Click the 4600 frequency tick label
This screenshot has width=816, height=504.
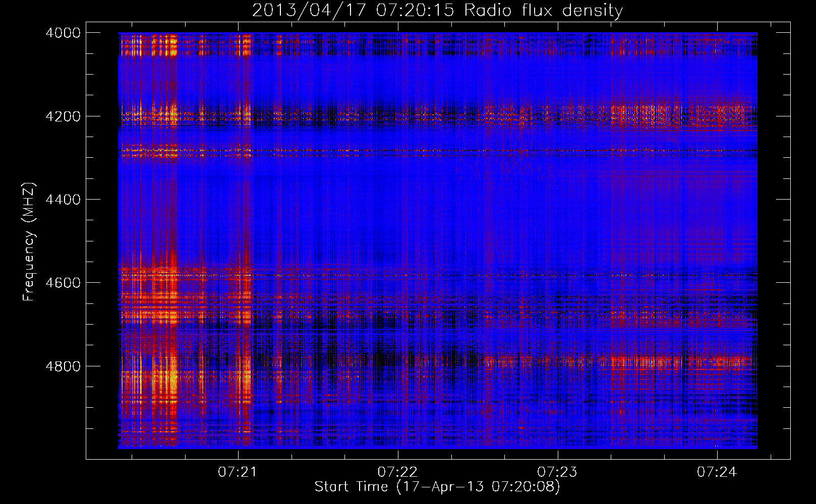tap(63, 283)
